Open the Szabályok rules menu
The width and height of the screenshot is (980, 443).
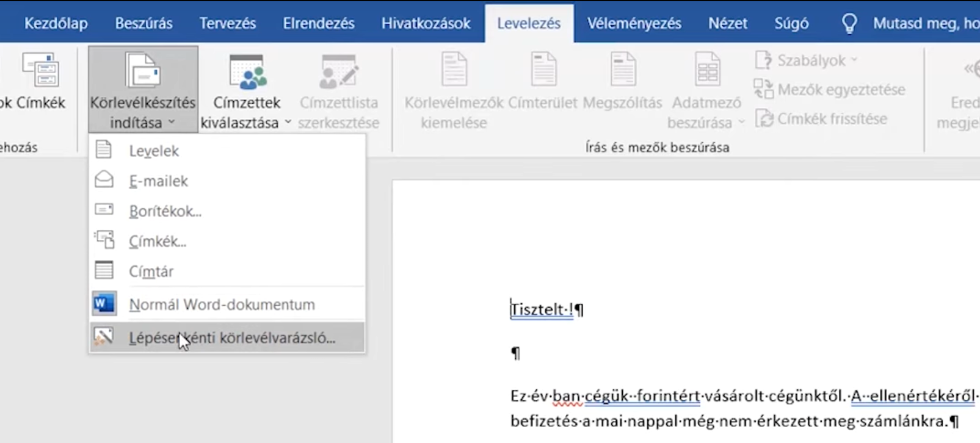(x=807, y=60)
